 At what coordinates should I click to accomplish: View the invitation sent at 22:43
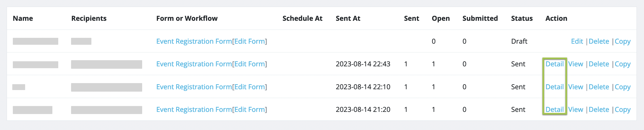[575, 64]
